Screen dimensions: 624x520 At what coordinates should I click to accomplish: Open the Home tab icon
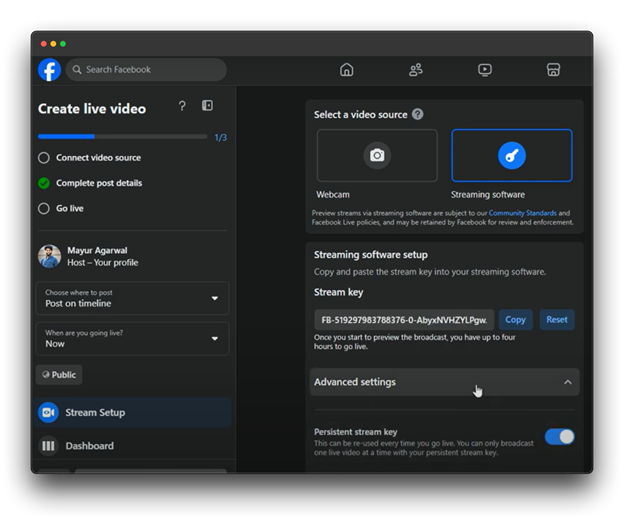click(x=347, y=70)
